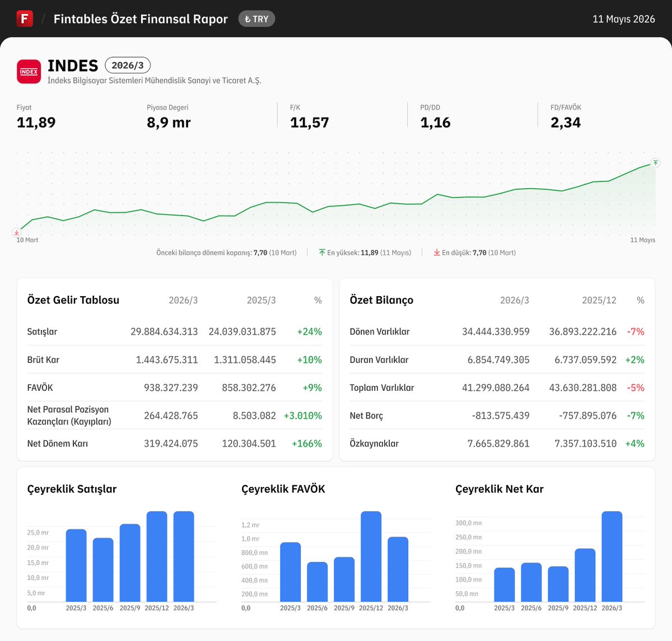Click the INDES ticker heading
This screenshot has height=641, width=672.
click(x=73, y=65)
